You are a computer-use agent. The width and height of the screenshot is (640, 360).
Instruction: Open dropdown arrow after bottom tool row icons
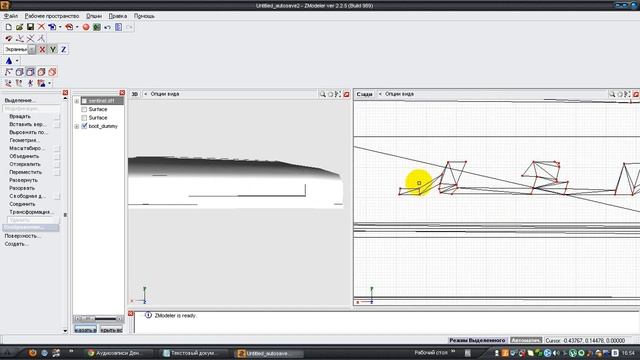(49, 83)
